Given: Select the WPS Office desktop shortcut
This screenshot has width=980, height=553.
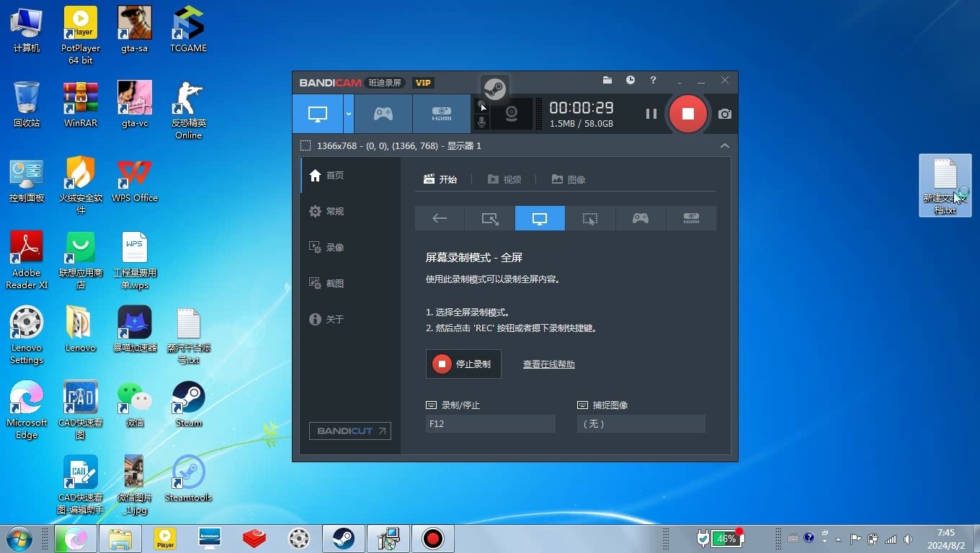Looking at the screenshot, I should coord(135,179).
